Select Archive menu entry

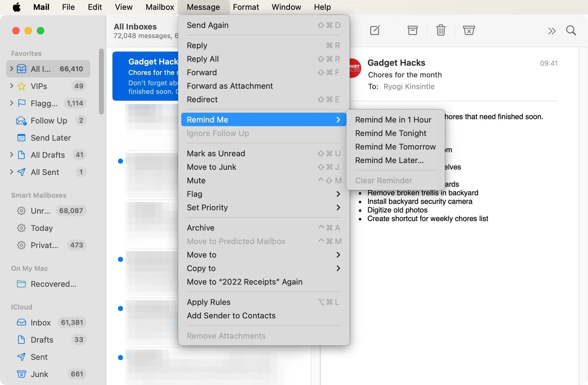(264, 228)
